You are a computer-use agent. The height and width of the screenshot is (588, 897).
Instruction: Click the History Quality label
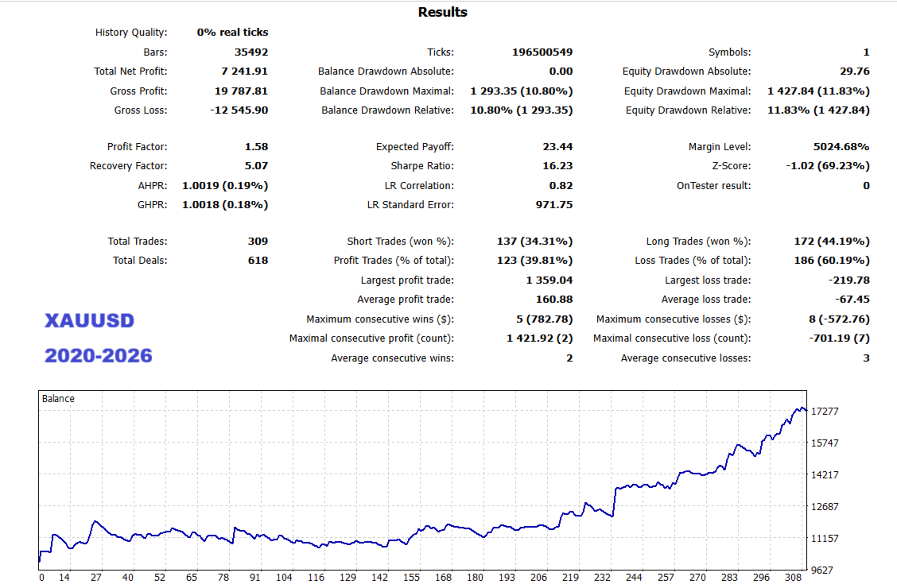pos(131,33)
